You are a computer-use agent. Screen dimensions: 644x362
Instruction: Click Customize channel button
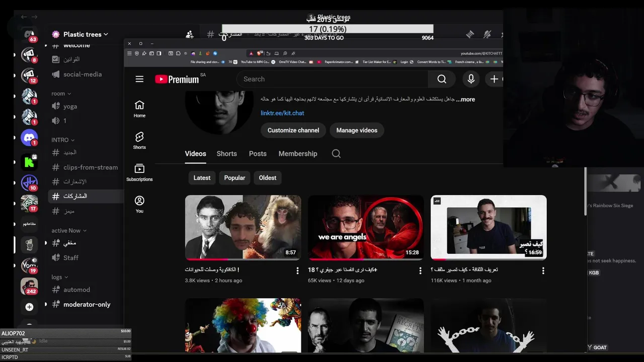[293, 130]
